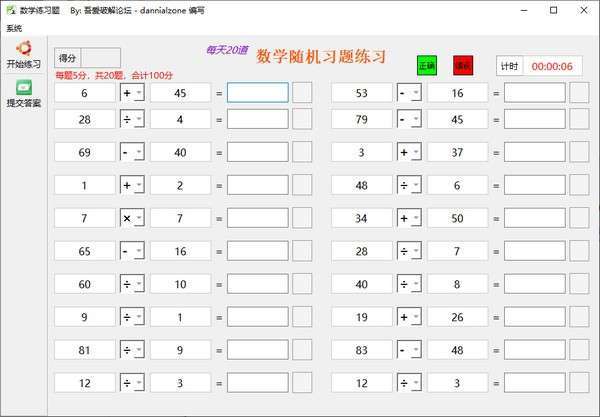
Task: Click the 得分 score field
Action: [x=101, y=58]
